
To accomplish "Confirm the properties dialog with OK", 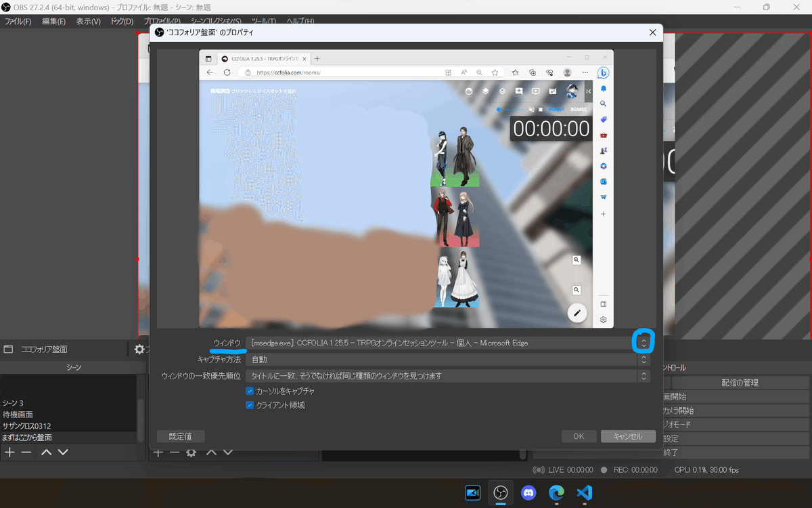I will click(x=579, y=436).
